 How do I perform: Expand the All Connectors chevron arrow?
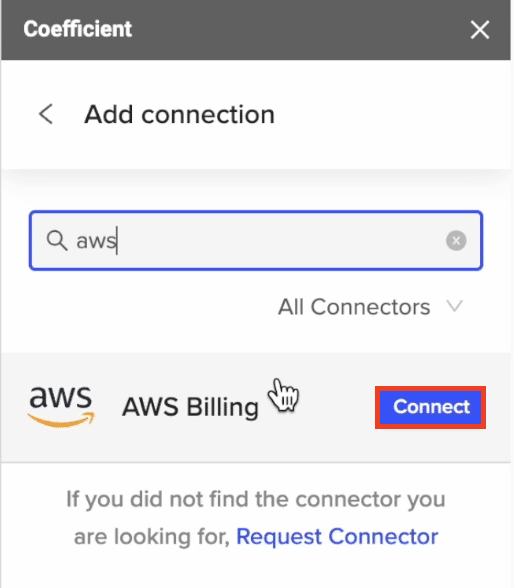tap(455, 306)
